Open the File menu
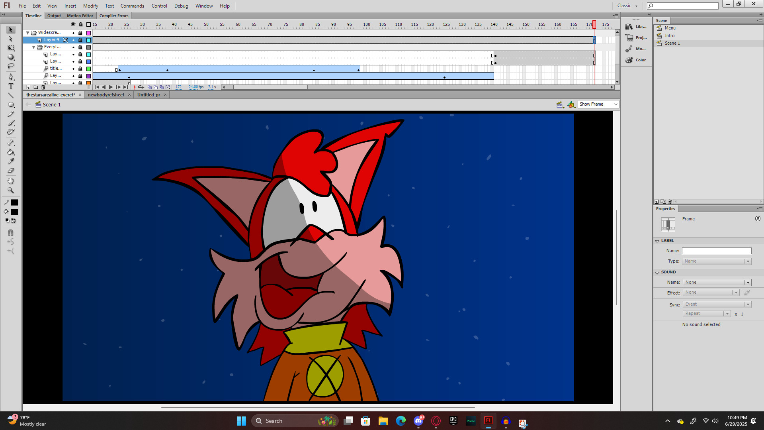Screen dimensions: 764x430 pyautogui.click(x=22, y=6)
